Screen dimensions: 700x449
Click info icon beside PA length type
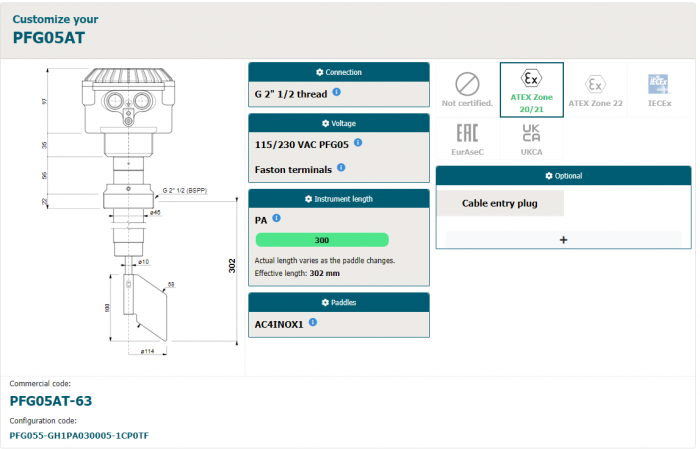click(x=276, y=218)
